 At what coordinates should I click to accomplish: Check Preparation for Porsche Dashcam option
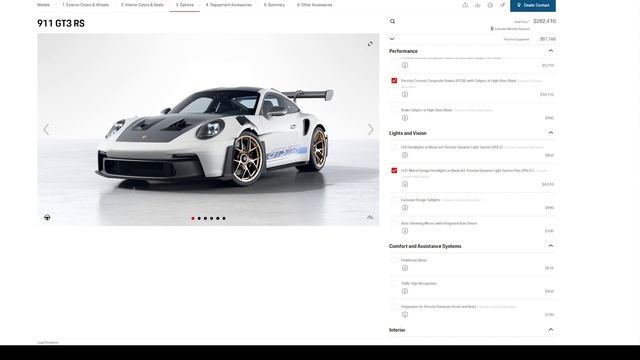tap(394, 307)
